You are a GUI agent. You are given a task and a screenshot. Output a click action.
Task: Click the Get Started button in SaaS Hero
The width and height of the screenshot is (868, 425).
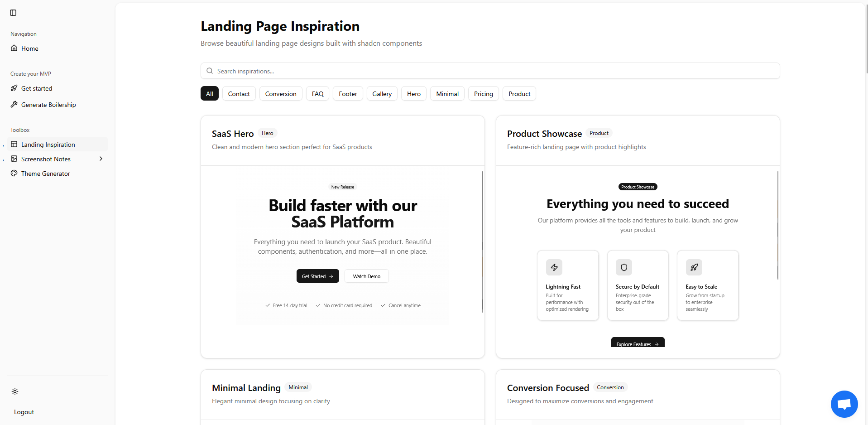(317, 276)
